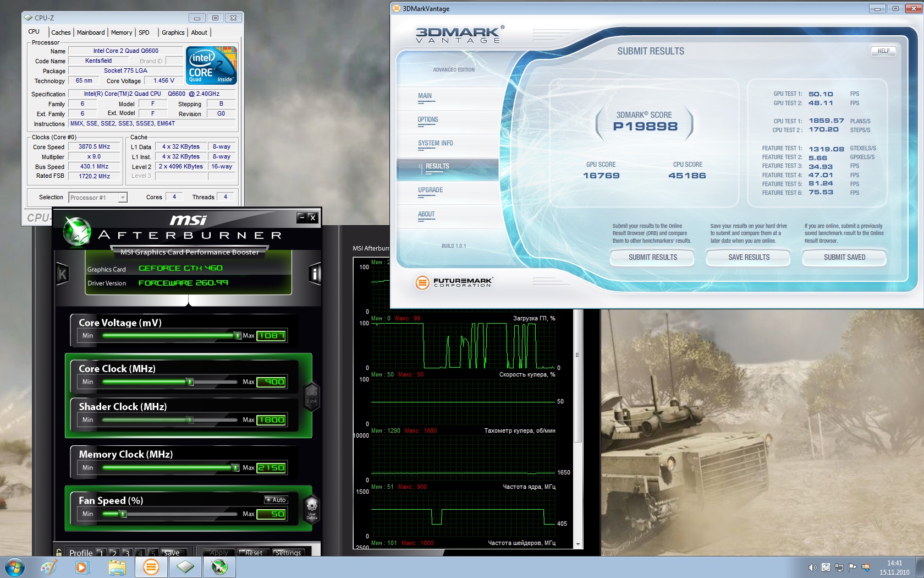Click the Futuremark Corporation logo
Viewport: 924px width, 578px height.
point(454,282)
